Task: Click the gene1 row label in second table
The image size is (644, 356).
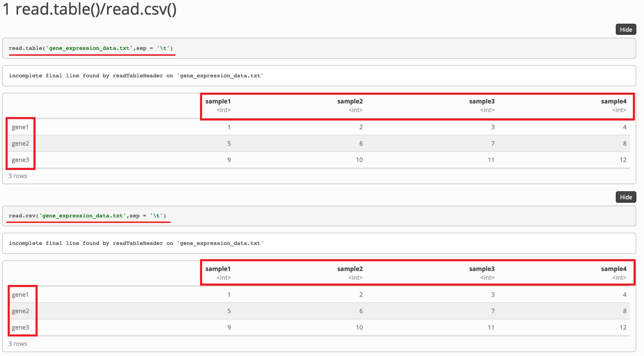Action: [20, 294]
